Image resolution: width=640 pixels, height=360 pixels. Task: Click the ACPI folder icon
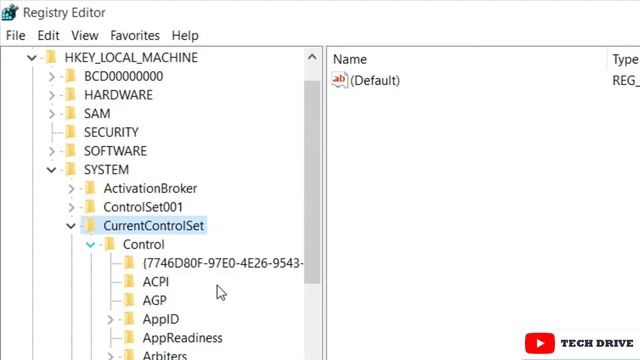point(129,282)
